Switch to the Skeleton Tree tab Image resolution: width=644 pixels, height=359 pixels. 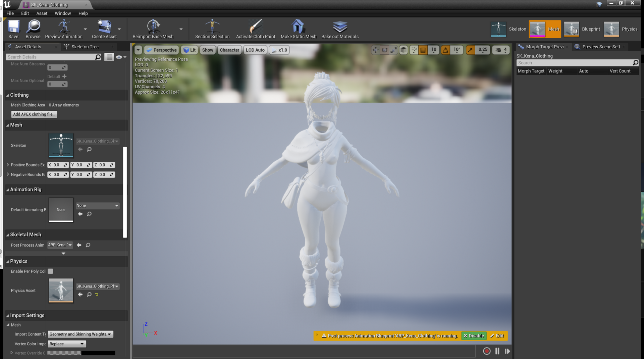tap(85, 47)
